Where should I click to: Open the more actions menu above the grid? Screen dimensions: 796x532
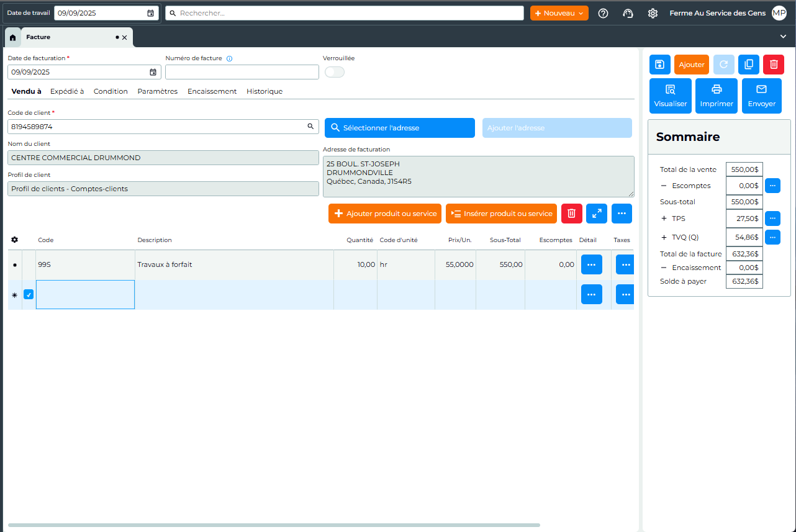pyautogui.click(x=622, y=214)
